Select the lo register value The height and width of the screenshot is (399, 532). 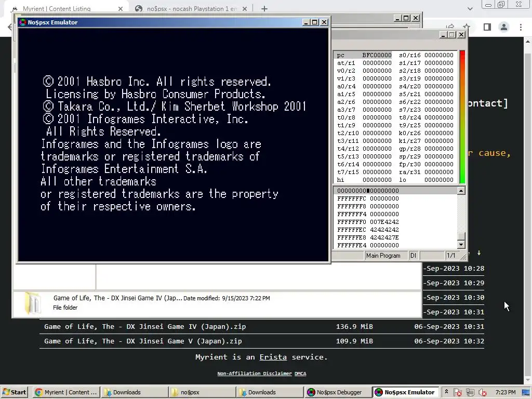(438, 180)
